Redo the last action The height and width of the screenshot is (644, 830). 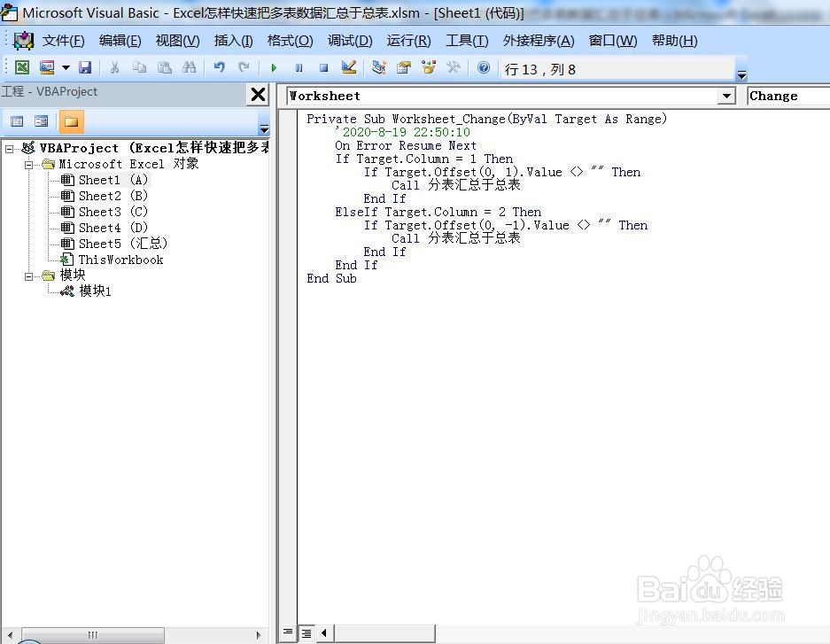click(x=244, y=67)
